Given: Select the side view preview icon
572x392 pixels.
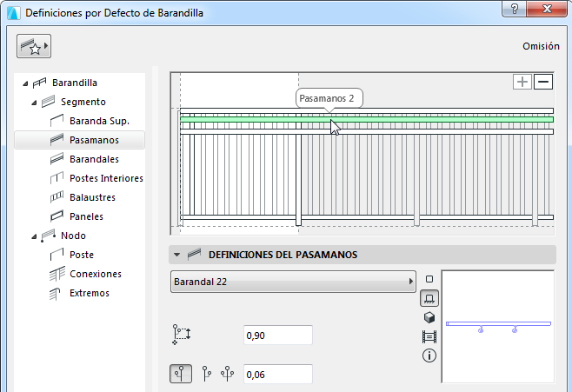Looking at the screenshot, I should [429, 299].
